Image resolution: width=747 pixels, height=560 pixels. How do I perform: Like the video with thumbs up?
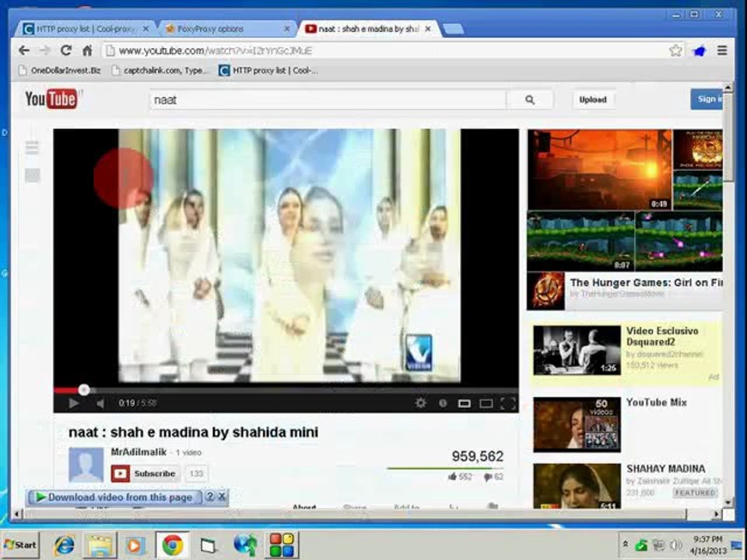[453, 477]
